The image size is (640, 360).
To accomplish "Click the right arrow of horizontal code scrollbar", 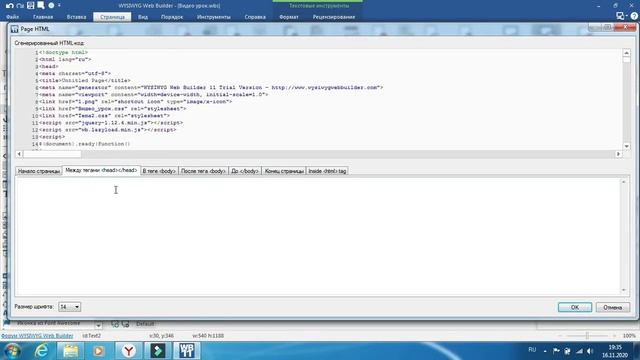I will tap(618, 154).
